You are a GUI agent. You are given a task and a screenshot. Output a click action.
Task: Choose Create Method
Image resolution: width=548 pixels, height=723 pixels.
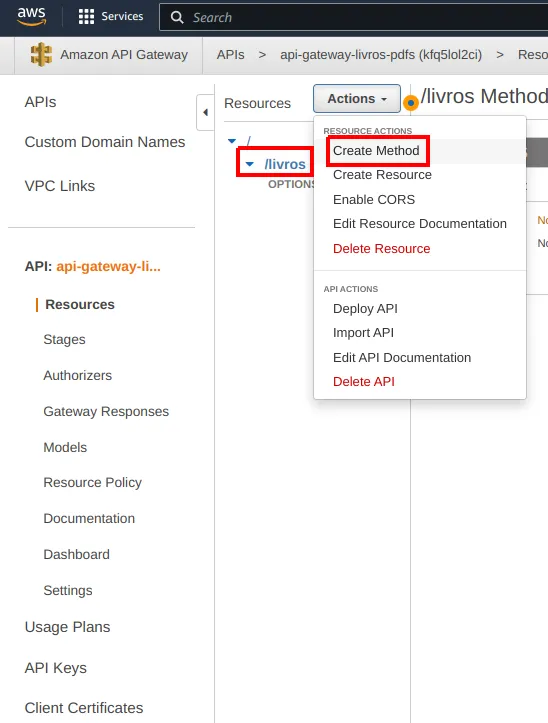coord(376,151)
